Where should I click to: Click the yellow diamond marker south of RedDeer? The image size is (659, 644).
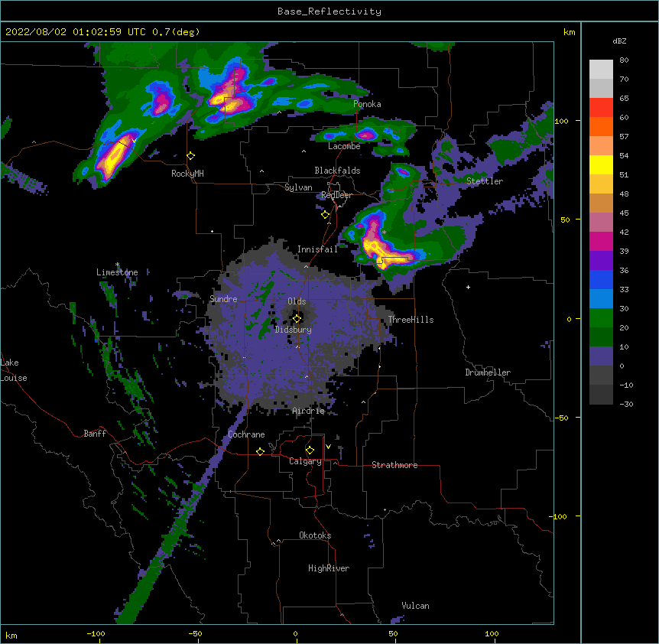(326, 215)
